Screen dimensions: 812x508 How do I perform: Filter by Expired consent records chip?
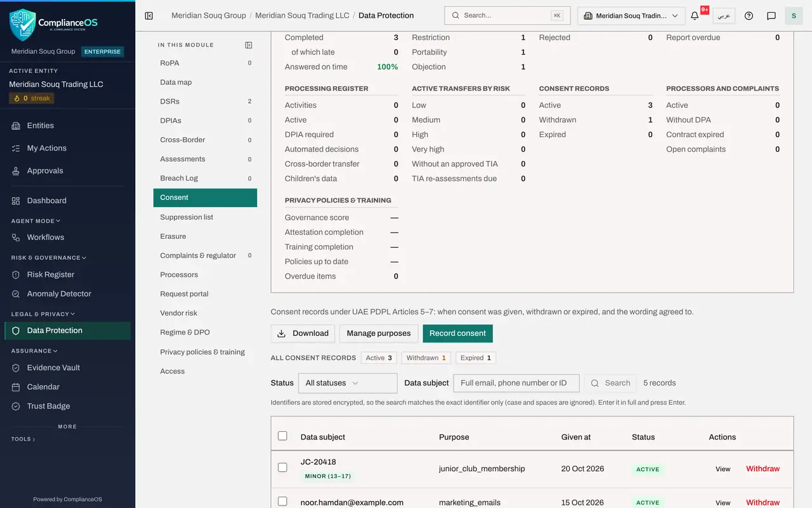[x=475, y=358]
